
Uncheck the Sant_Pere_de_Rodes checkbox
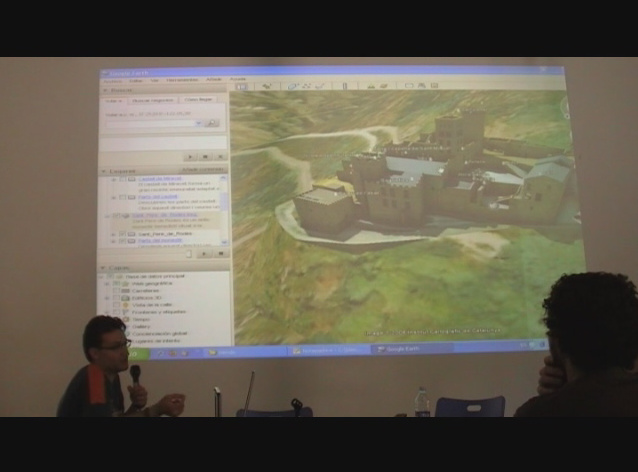click(122, 234)
